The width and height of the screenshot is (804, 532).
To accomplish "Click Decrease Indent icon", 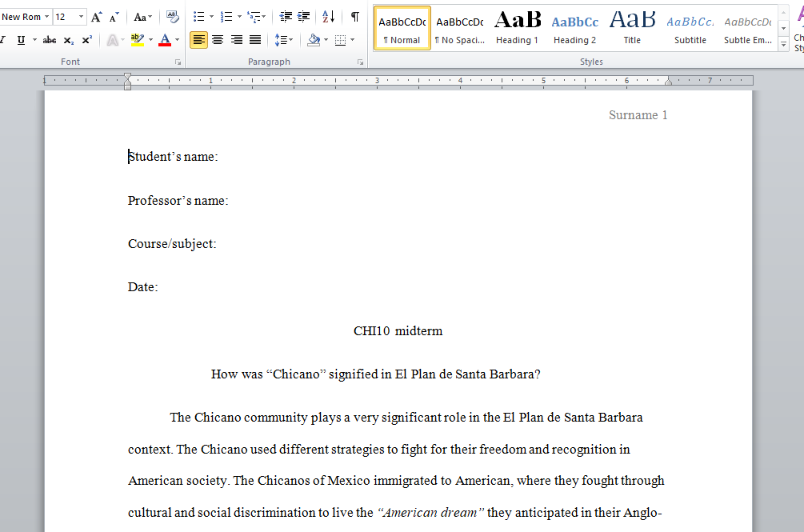I will pyautogui.click(x=286, y=17).
